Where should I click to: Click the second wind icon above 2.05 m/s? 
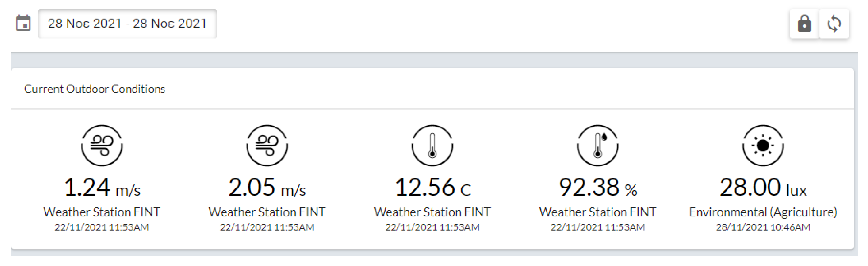tap(267, 146)
